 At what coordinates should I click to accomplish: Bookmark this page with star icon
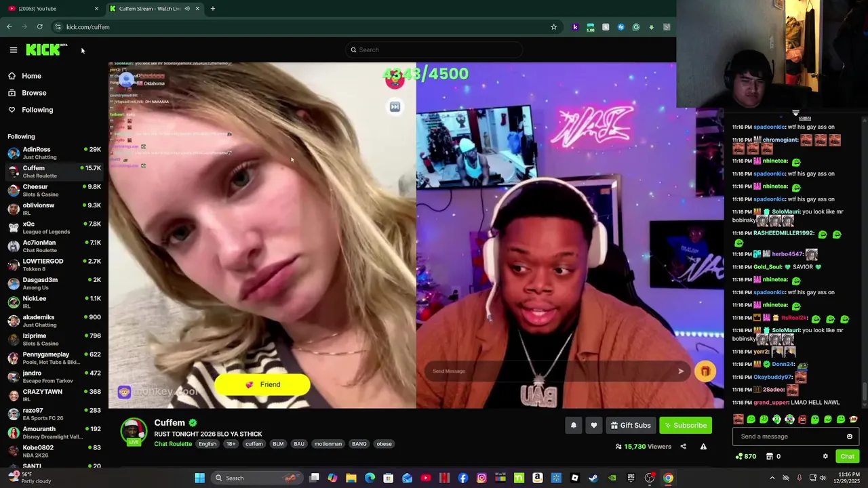pyautogui.click(x=553, y=27)
